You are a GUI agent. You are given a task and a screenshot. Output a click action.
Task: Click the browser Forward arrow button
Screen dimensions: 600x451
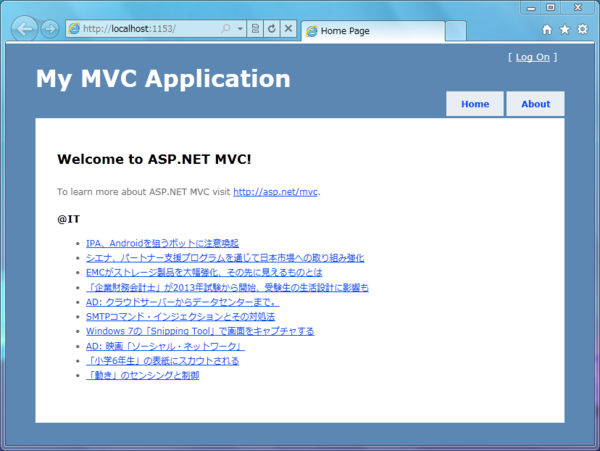(x=50, y=29)
